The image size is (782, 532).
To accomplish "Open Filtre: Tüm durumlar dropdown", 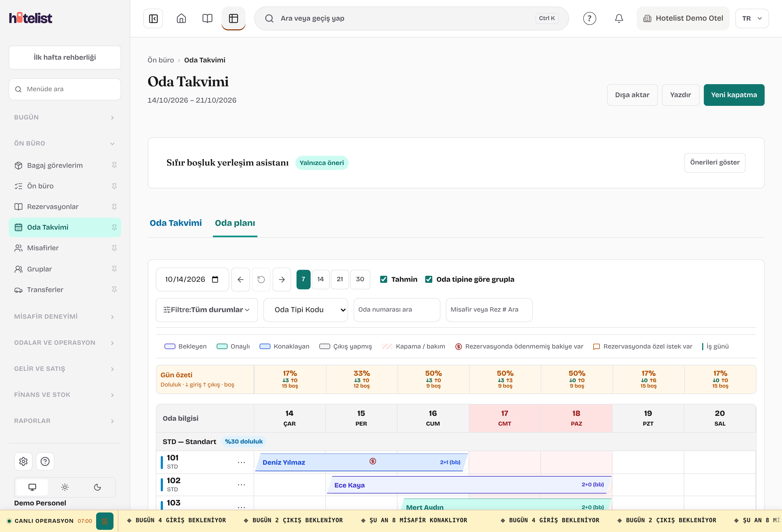I will coord(207,310).
